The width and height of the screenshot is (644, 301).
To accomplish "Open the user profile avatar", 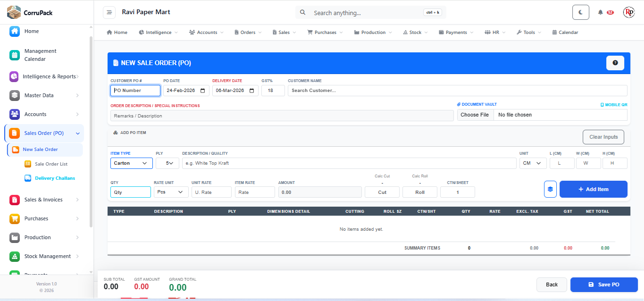I will pyautogui.click(x=628, y=12).
